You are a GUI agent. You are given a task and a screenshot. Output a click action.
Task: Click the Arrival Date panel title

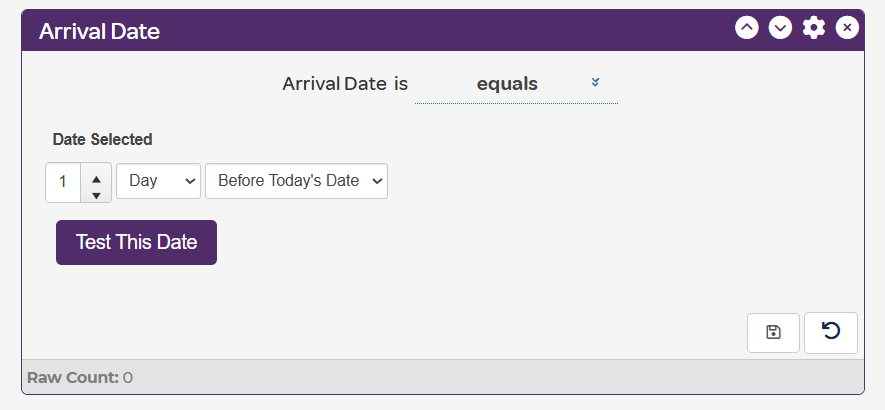(99, 32)
